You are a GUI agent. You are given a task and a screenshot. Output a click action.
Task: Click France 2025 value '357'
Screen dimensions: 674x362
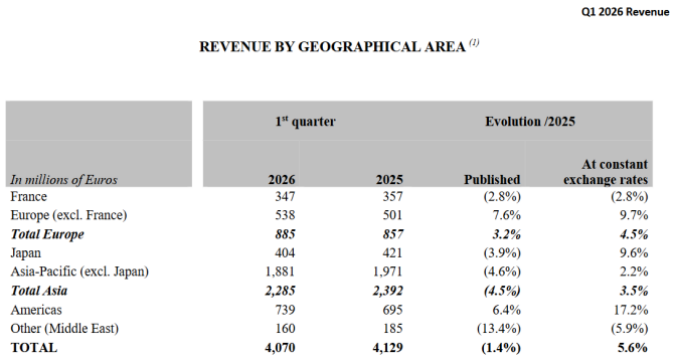point(393,196)
